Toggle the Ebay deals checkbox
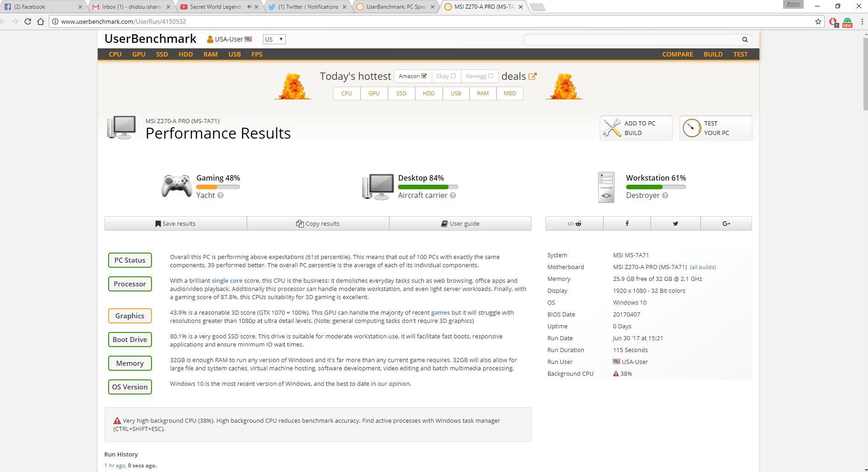This screenshot has height=472, width=868. click(453, 76)
